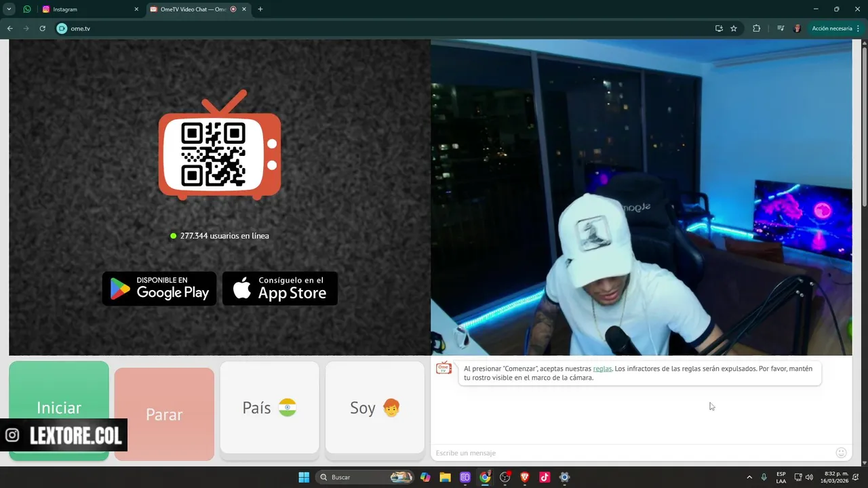Click the OmeTV avatar in the chat

tap(443, 368)
